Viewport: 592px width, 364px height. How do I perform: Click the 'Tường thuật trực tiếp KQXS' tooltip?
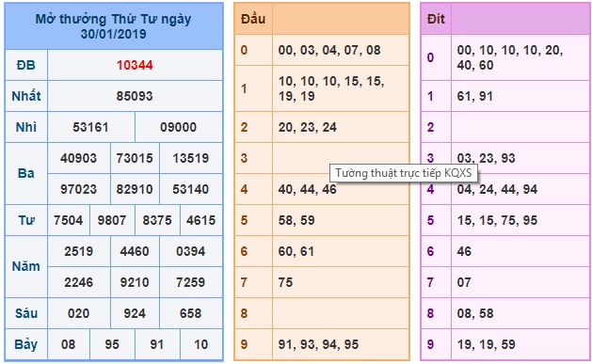coord(404,173)
